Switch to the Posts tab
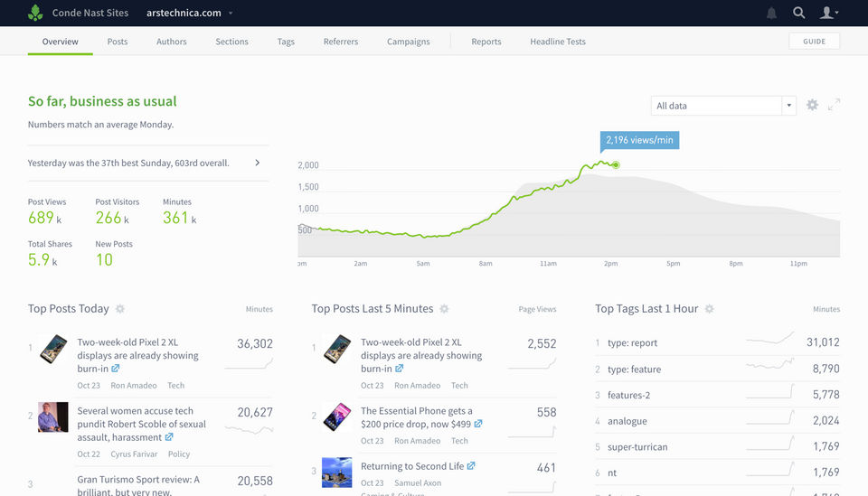The image size is (868, 496). [118, 42]
